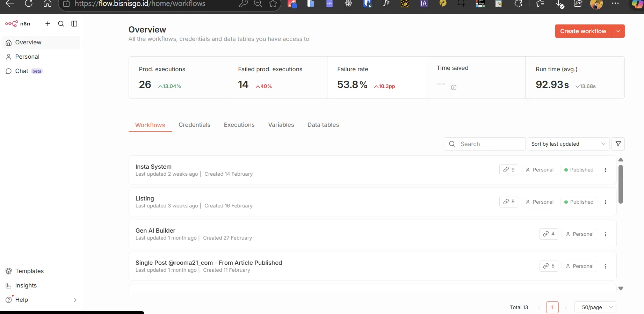Open Listing row three-dot menu
644x314 pixels.
click(x=606, y=202)
